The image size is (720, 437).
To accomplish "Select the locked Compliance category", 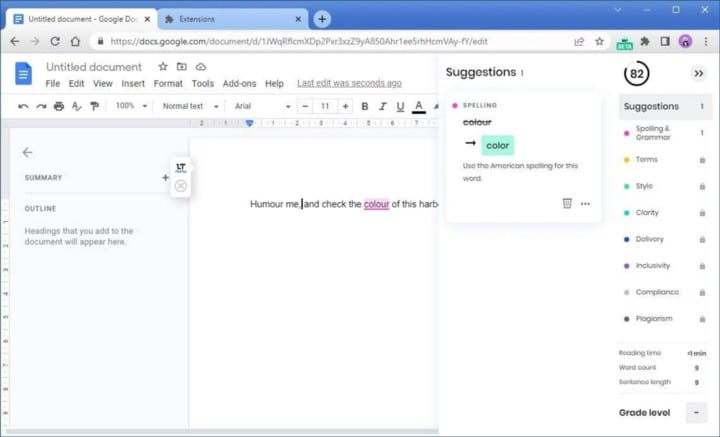I will point(665,292).
